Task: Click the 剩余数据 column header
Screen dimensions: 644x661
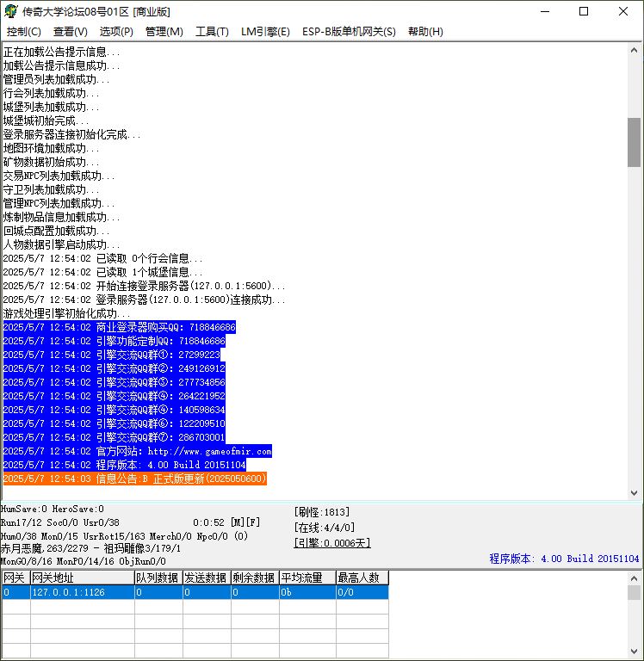Action: pyautogui.click(x=255, y=578)
